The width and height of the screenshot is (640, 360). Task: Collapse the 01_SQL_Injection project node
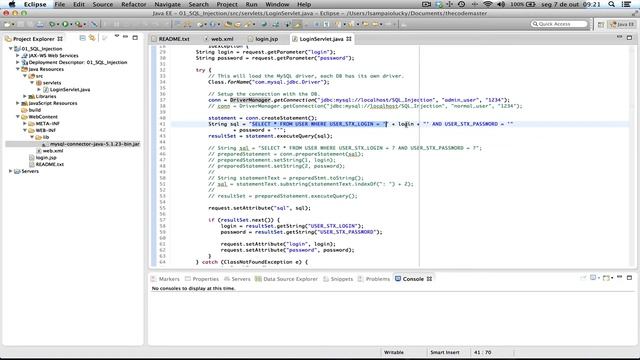tap(11, 49)
